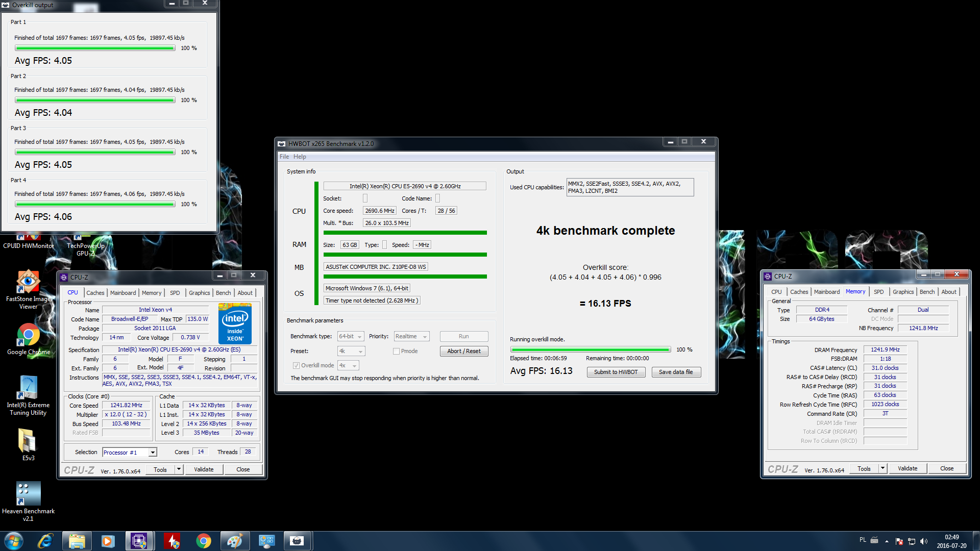Click overkill mode progress bar in HWBOT
This screenshot has height=551, width=980.
click(x=591, y=349)
